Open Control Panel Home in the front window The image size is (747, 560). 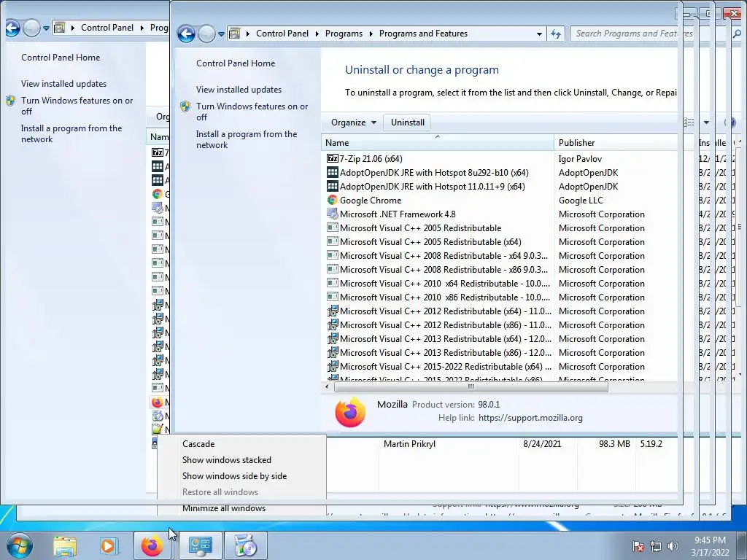(x=236, y=63)
